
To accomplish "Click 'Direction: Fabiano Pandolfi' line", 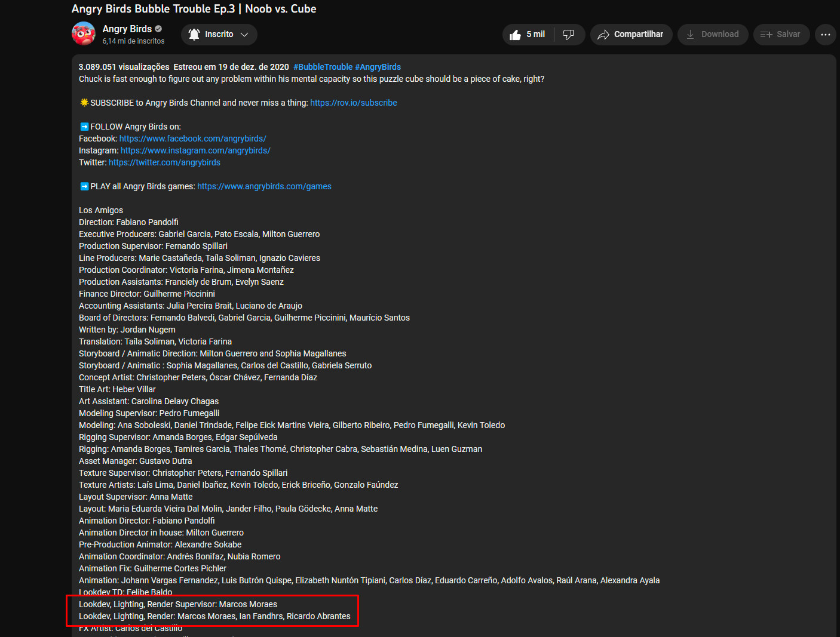I will [128, 222].
